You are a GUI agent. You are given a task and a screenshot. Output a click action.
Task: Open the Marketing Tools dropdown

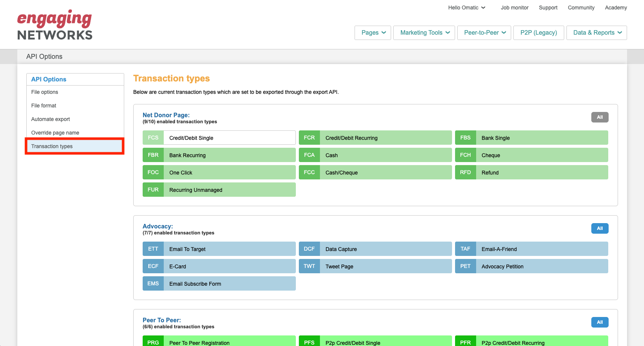coord(424,33)
